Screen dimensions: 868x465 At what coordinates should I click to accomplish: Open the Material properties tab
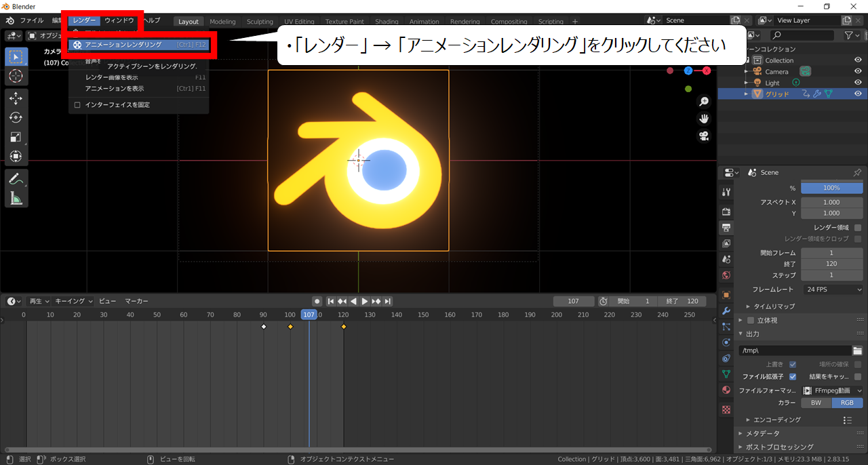(726, 390)
